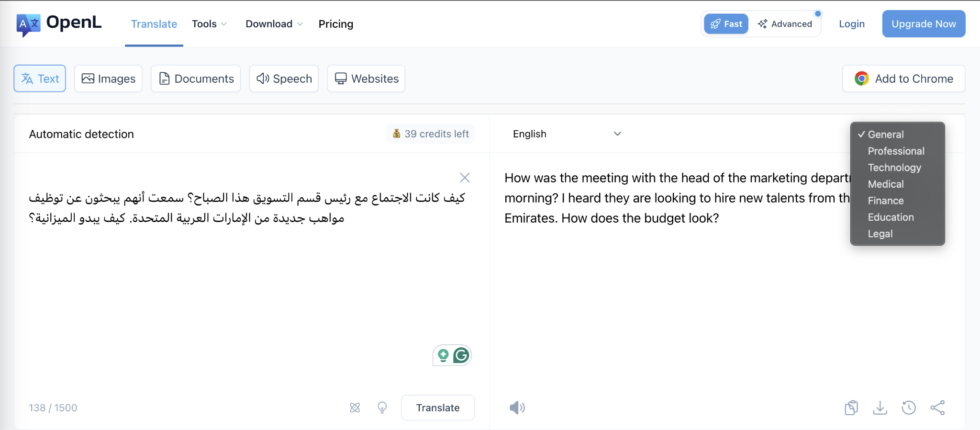The image size is (980, 430).
Task: Click the 39 credits left indicator
Action: 429,134
